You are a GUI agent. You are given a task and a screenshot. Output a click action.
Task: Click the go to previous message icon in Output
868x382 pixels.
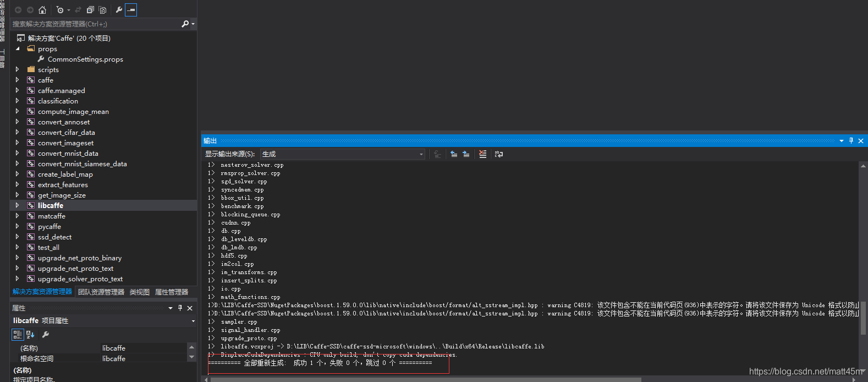coord(454,154)
